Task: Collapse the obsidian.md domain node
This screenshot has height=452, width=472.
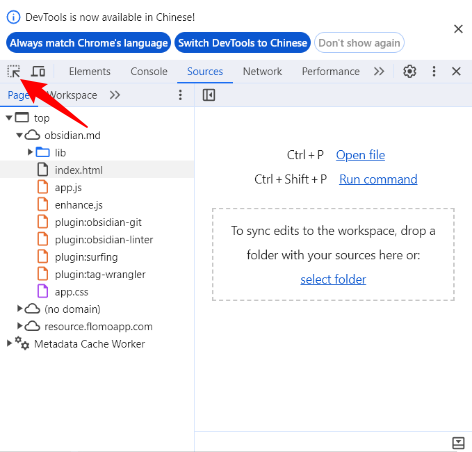Action: tap(19, 135)
